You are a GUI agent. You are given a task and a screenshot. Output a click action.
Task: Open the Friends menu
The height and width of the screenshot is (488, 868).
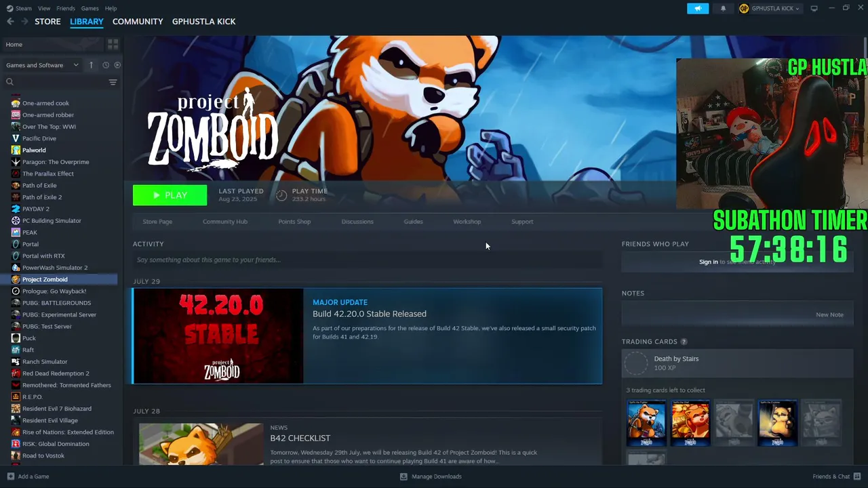(x=66, y=8)
